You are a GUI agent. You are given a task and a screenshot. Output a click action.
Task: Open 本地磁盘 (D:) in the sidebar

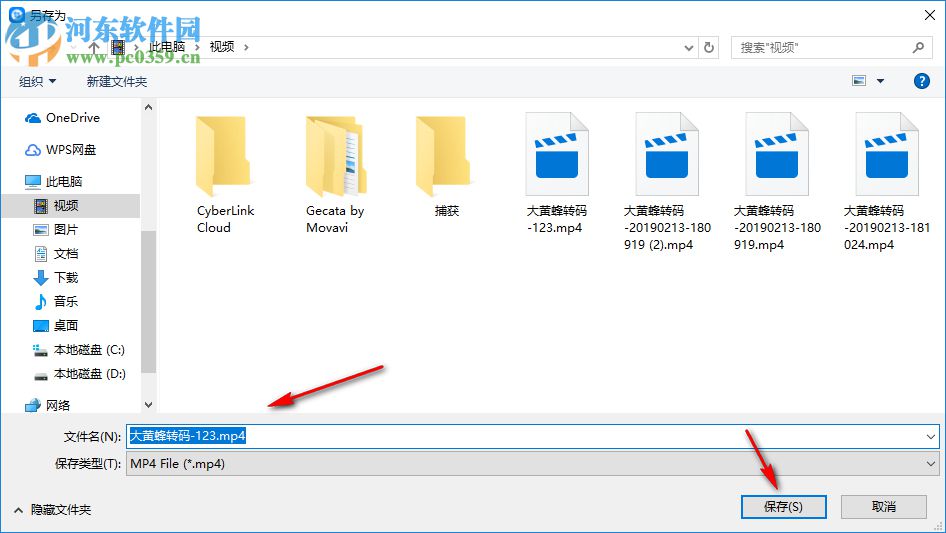tap(79, 374)
